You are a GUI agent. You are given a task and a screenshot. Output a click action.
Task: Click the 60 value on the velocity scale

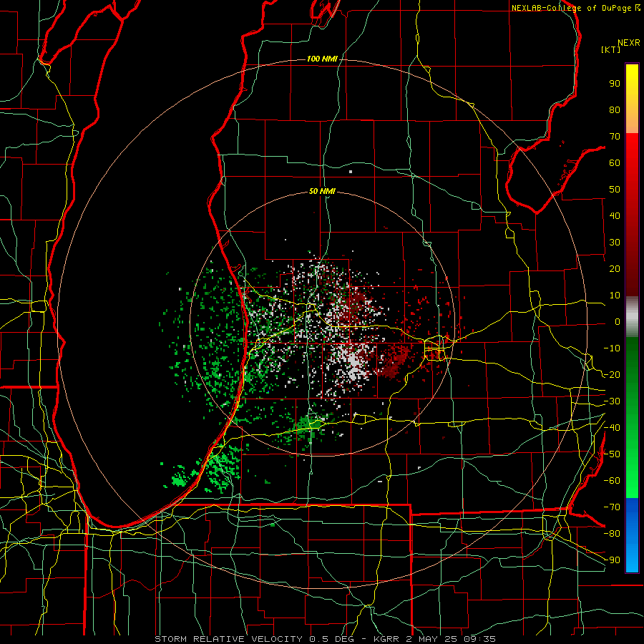615,162
